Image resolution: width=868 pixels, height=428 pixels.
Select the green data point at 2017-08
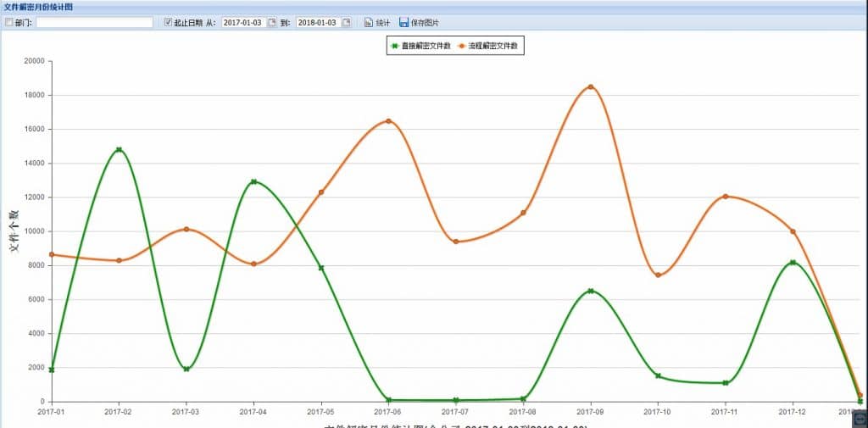pos(523,398)
